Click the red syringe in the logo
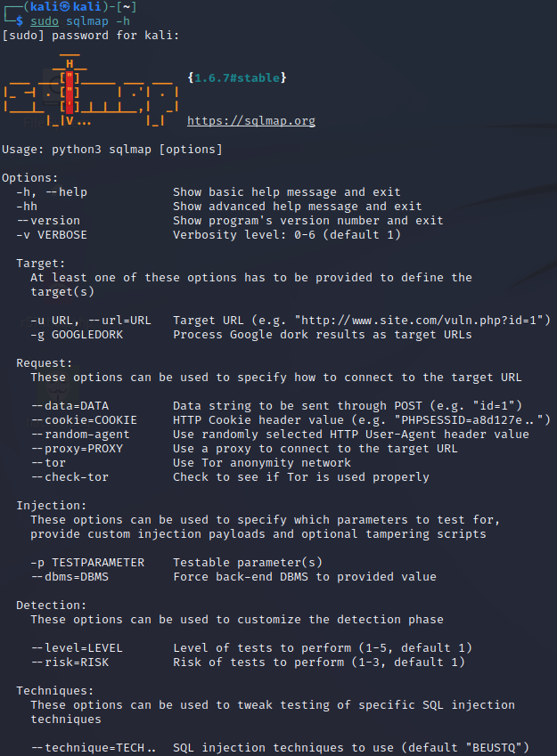Viewport: 557px width, 756px height. click(x=70, y=93)
